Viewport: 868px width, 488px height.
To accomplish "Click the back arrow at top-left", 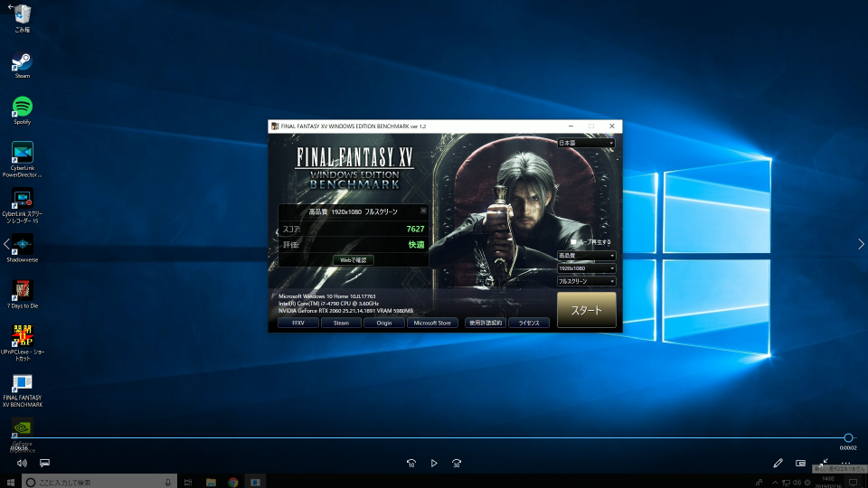I will (x=11, y=7).
